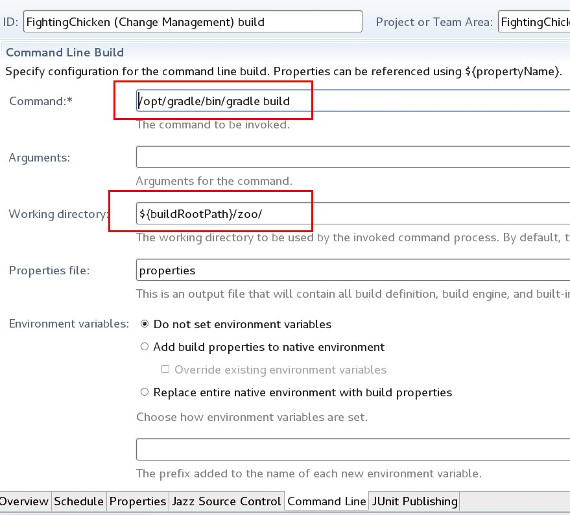Click the Project or Team Area field

(534, 22)
